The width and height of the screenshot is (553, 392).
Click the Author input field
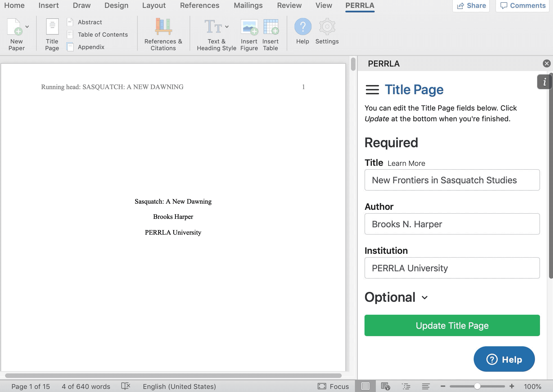click(x=452, y=224)
